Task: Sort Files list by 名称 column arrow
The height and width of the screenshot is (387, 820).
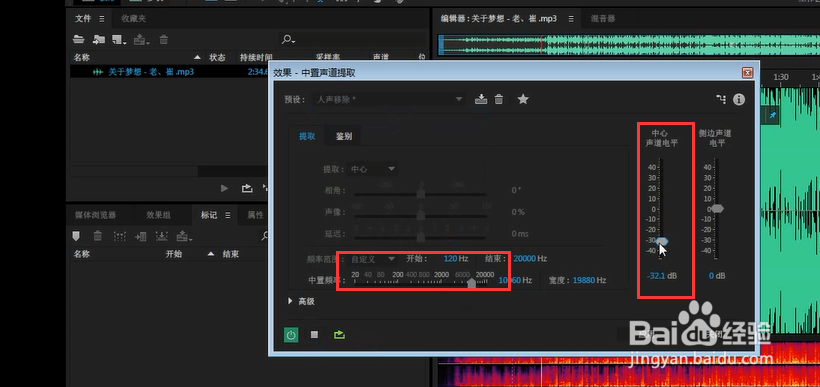Action: [x=197, y=57]
